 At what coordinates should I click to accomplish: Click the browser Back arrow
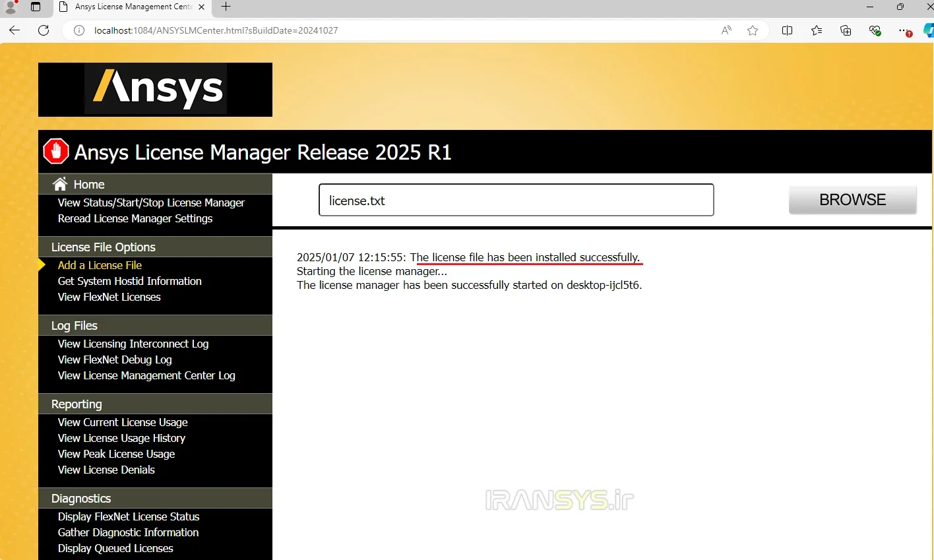click(x=15, y=30)
